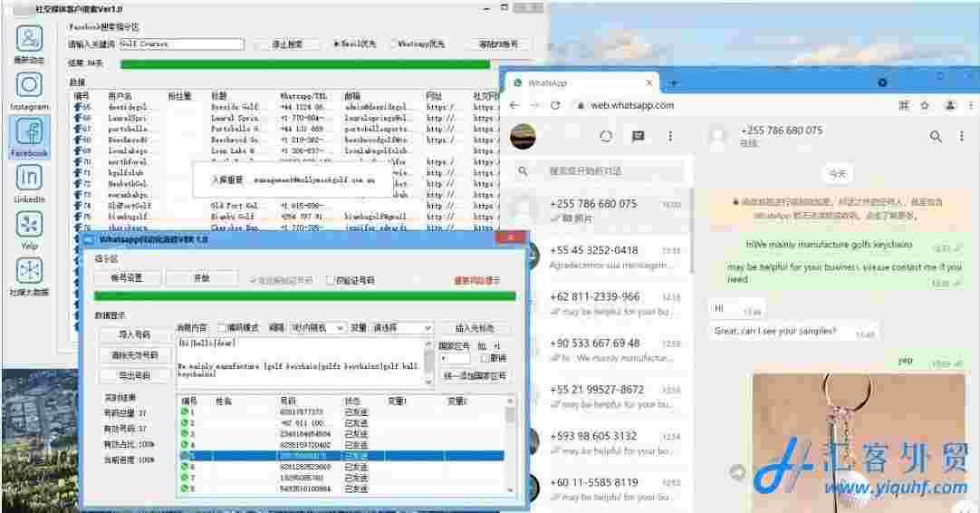Screen dimensions: 980x513
Task: Click the translate icon in the address bar
Action: pyautogui.click(x=904, y=105)
